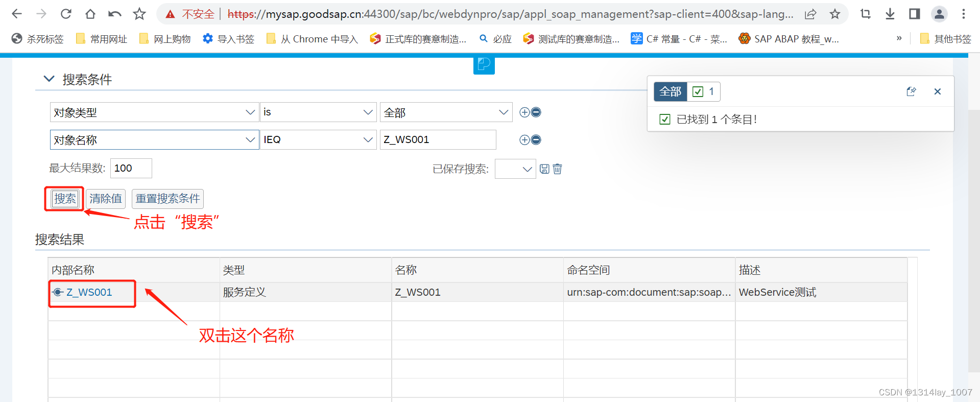The height and width of the screenshot is (402, 980).
Task: Open the browser downloads icon
Action: coord(890,14)
